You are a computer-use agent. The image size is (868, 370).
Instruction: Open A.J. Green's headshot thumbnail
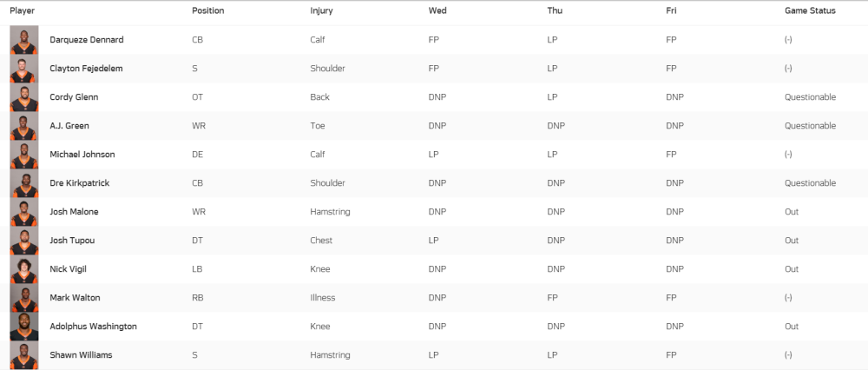[23, 126]
